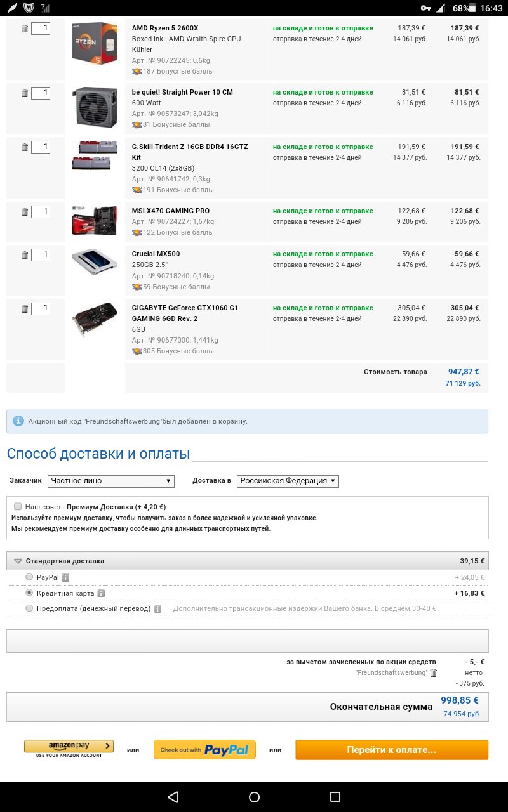
Task: Pay using Amazon Pay button
Action: click(69, 748)
